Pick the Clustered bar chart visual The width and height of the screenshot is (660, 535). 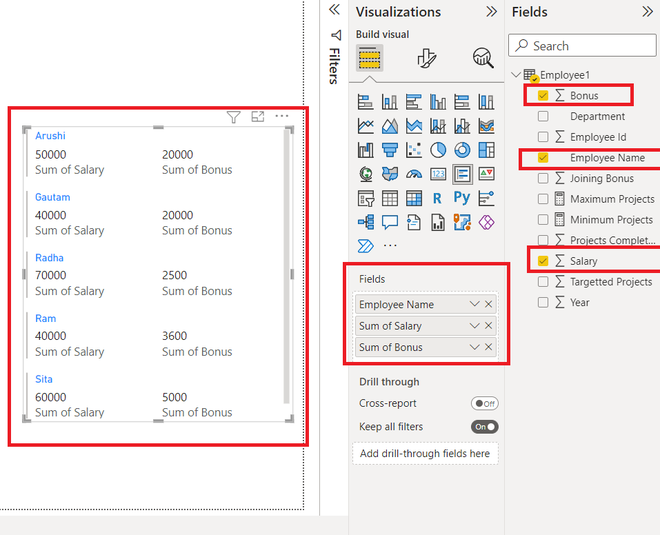[414, 102]
